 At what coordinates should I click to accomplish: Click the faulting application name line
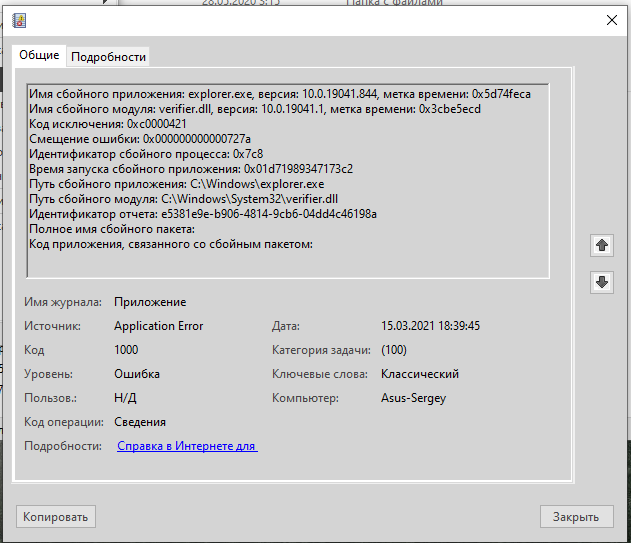point(280,94)
